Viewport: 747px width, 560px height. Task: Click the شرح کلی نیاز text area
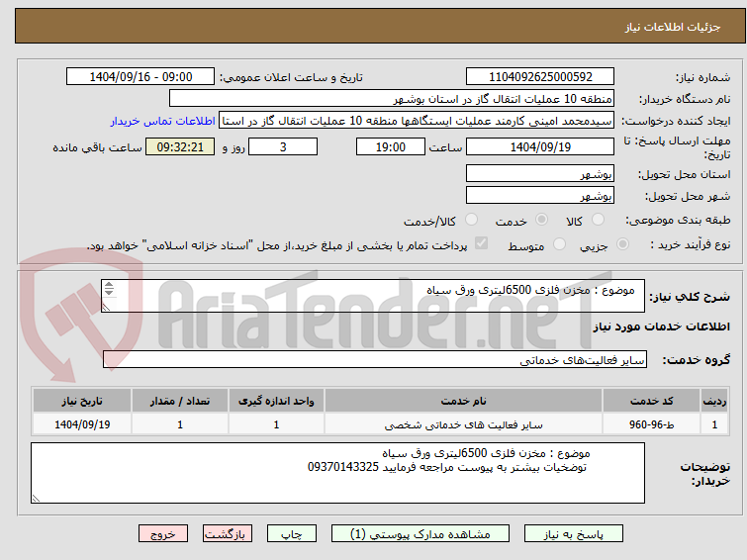click(x=373, y=296)
